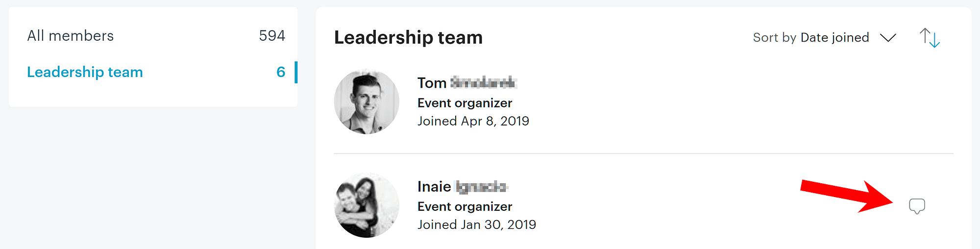Click the blue active-tab indicator bar
Screen dimensions: 980x249
(x=296, y=72)
